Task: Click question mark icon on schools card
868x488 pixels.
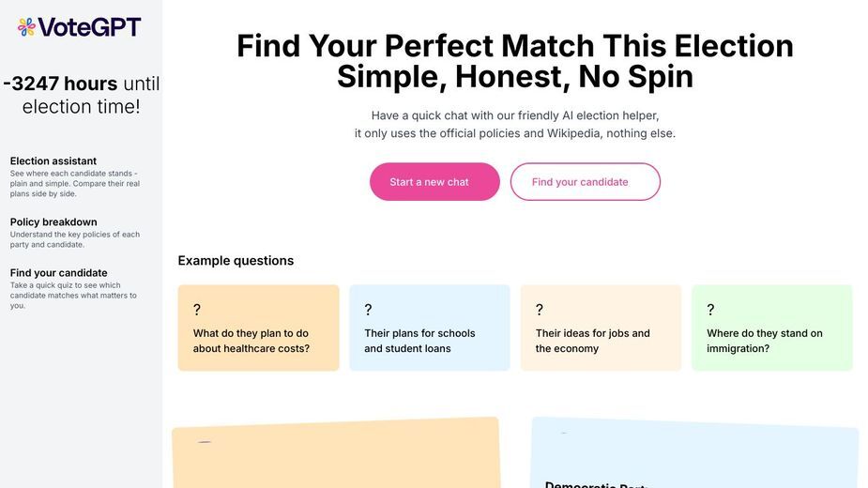Action: [x=368, y=310]
